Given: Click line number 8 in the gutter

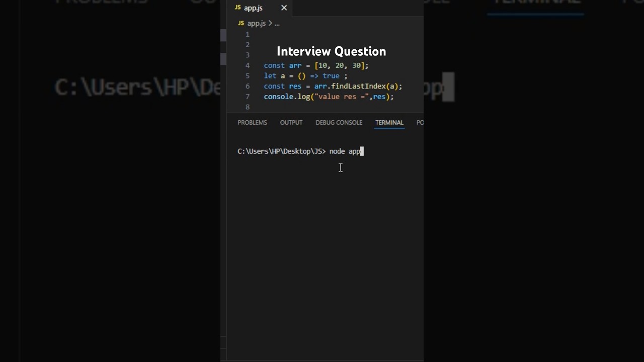Looking at the screenshot, I should pos(248,107).
